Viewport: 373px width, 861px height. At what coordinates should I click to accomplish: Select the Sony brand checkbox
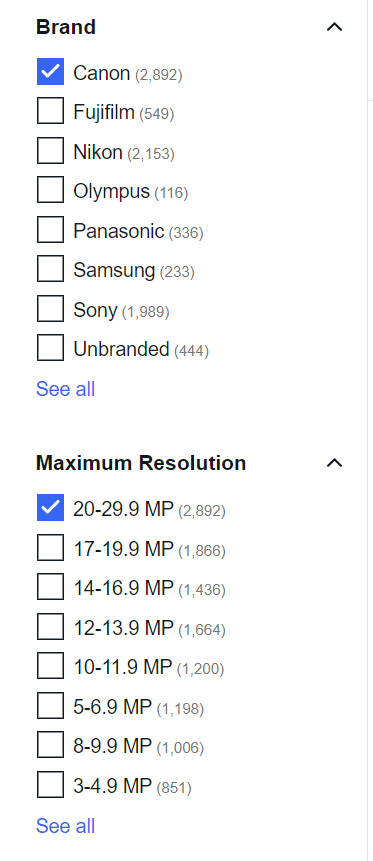pos(51,309)
